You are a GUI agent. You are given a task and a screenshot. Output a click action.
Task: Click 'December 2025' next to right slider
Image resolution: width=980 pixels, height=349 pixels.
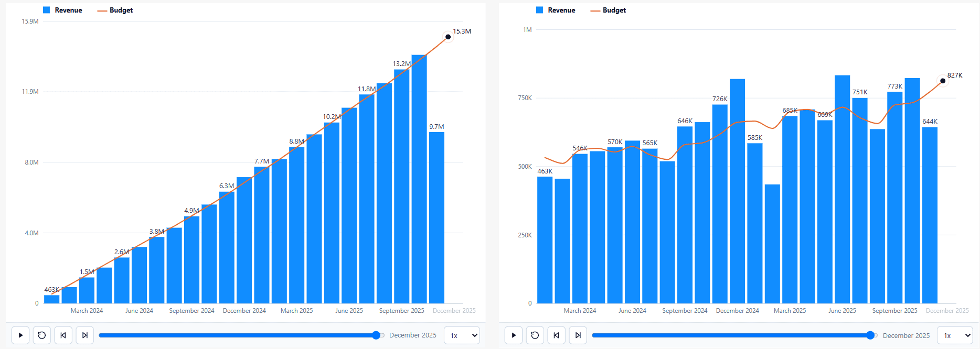pyautogui.click(x=906, y=335)
